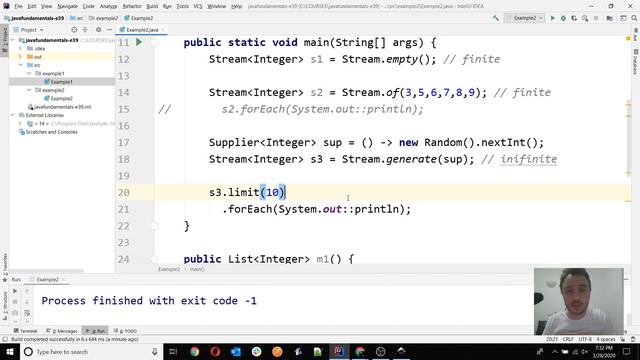Toggle the Run tool window button

pyautogui.click(x=96, y=331)
